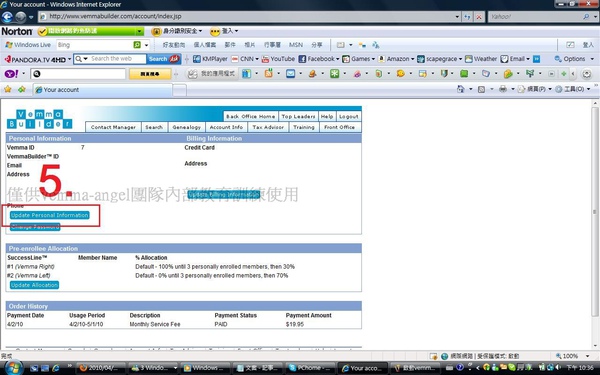Click the Update Personal Information button

50,215
